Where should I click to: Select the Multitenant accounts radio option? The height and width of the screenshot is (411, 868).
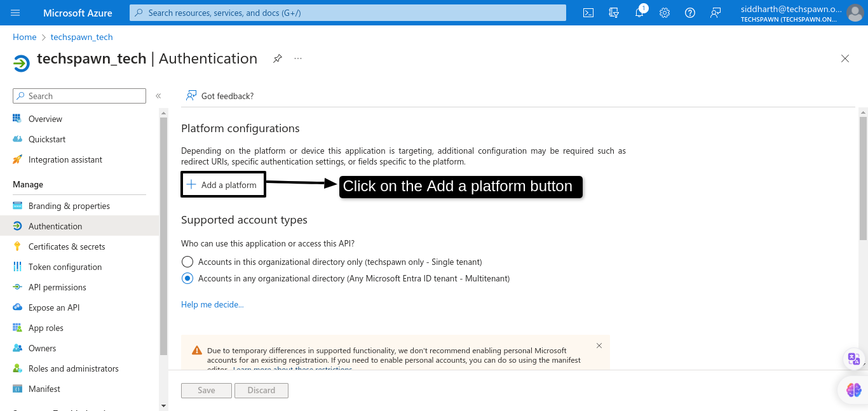click(x=187, y=278)
